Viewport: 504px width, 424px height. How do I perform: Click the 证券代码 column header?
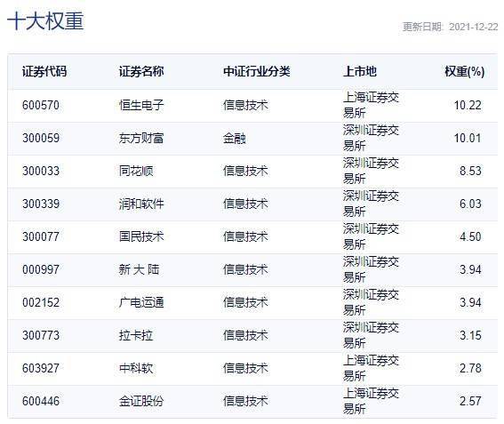(x=44, y=71)
